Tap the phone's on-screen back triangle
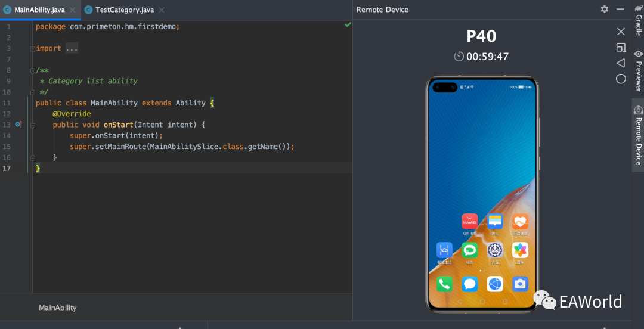 coord(459,302)
